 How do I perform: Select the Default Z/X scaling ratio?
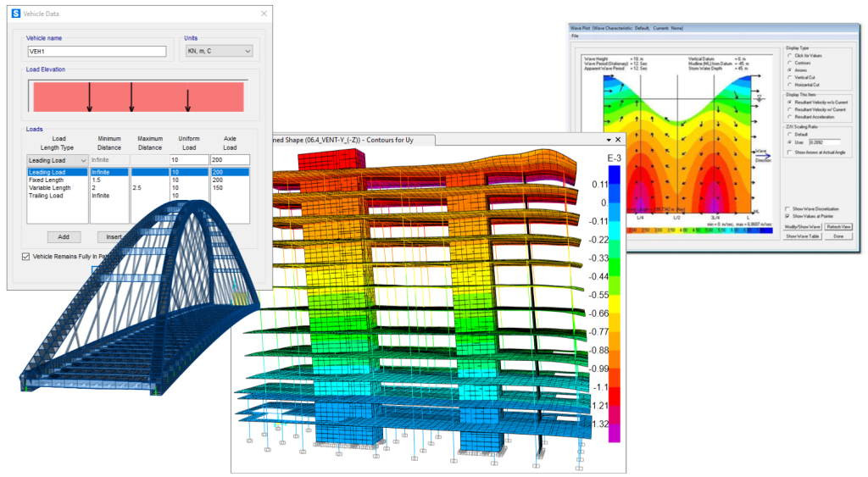[x=789, y=135]
